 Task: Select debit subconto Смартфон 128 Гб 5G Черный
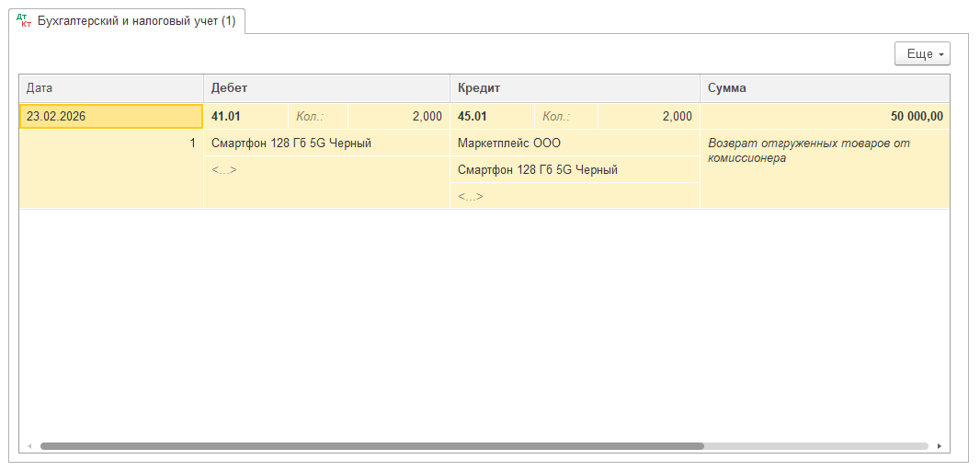327,144
